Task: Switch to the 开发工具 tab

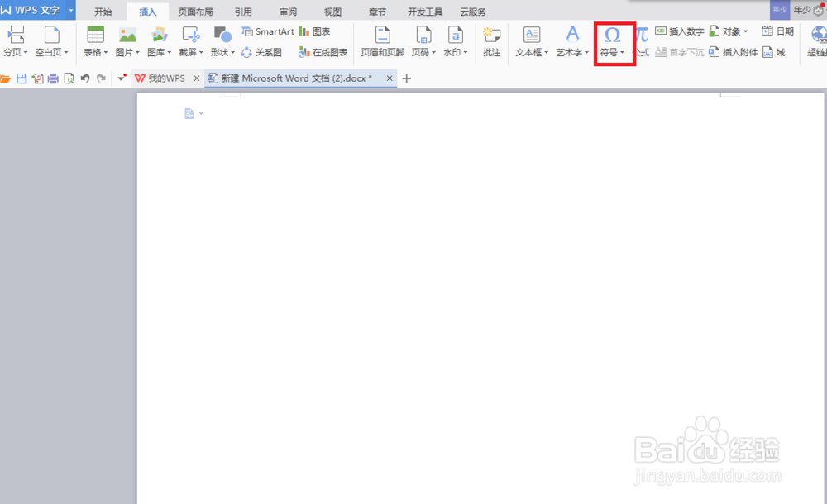Action: pyautogui.click(x=425, y=12)
